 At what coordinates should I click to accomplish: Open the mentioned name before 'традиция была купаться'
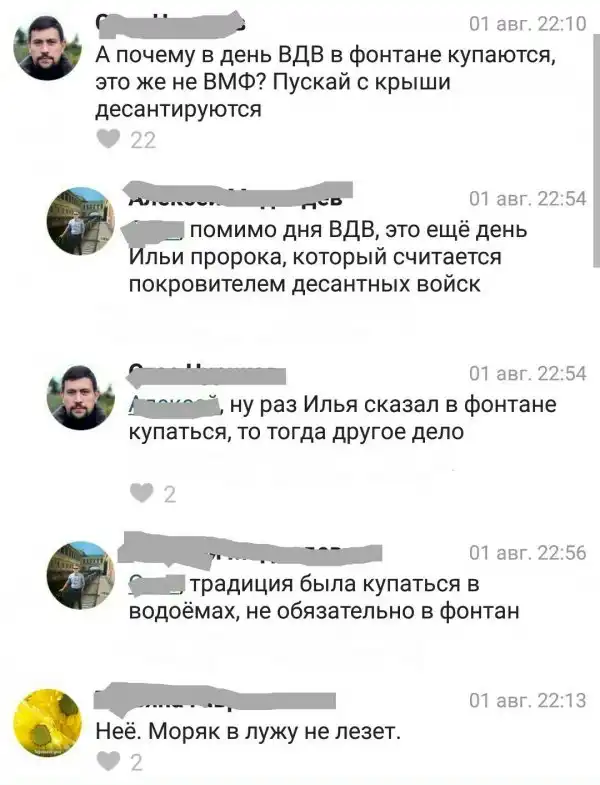(157, 584)
